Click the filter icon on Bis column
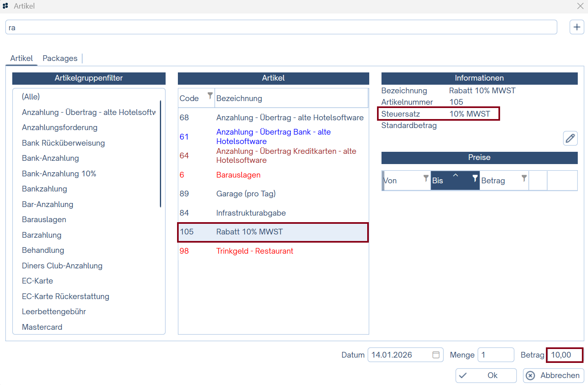 [x=475, y=178]
